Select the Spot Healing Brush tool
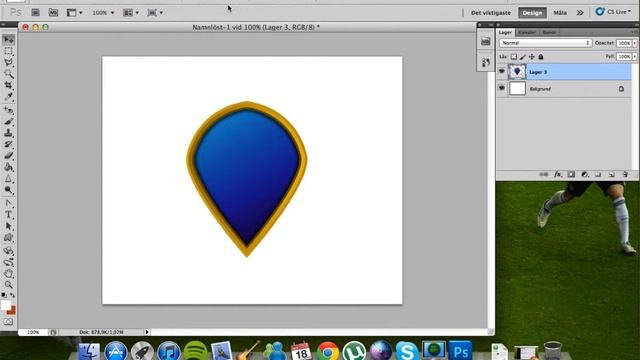The image size is (640, 360). tap(9, 110)
